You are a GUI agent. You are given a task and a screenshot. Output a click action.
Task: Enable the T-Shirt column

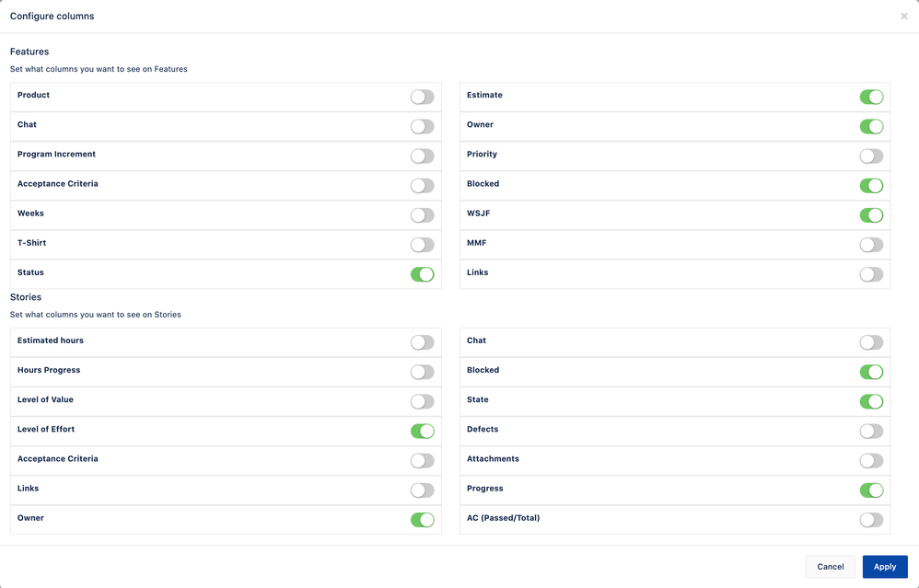coord(422,244)
